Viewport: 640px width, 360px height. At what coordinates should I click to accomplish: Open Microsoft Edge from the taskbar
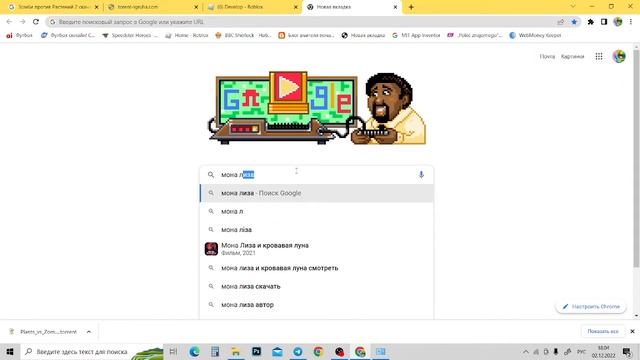195,351
